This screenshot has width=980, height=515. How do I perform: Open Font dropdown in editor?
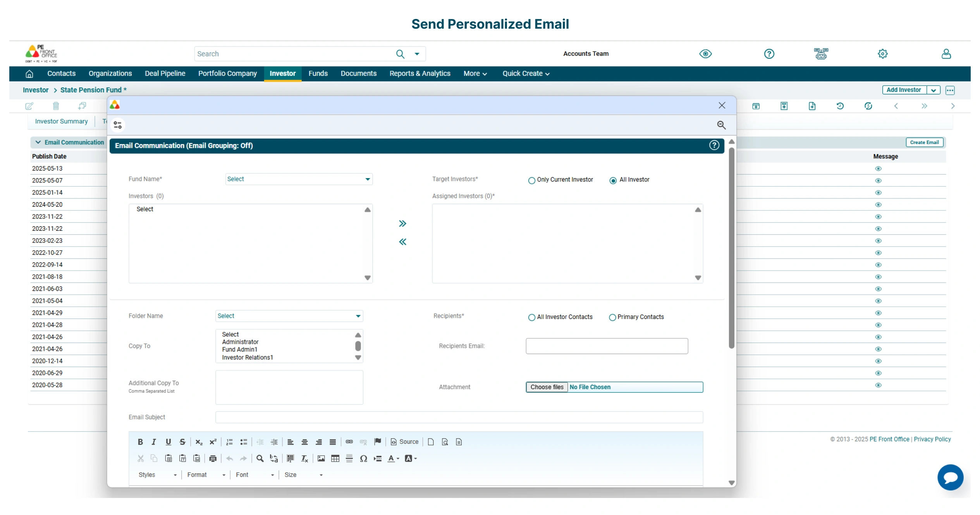pos(254,475)
